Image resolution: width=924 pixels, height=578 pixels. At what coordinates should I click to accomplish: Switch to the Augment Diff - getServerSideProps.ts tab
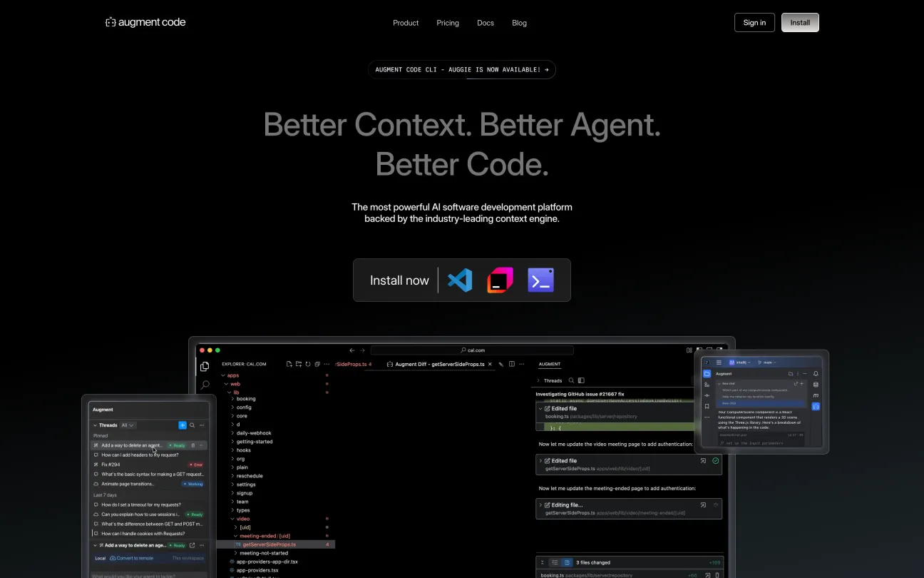point(439,364)
